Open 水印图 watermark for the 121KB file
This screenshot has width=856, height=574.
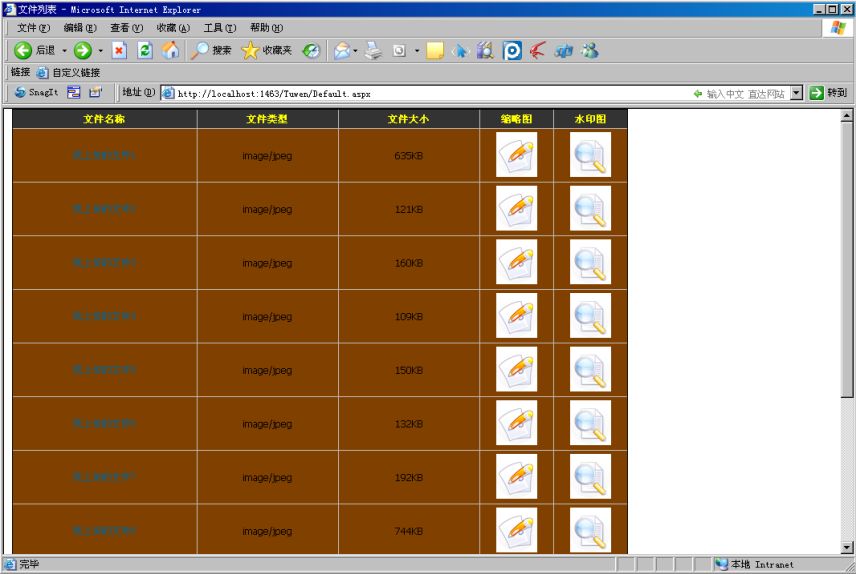pyautogui.click(x=590, y=208)
